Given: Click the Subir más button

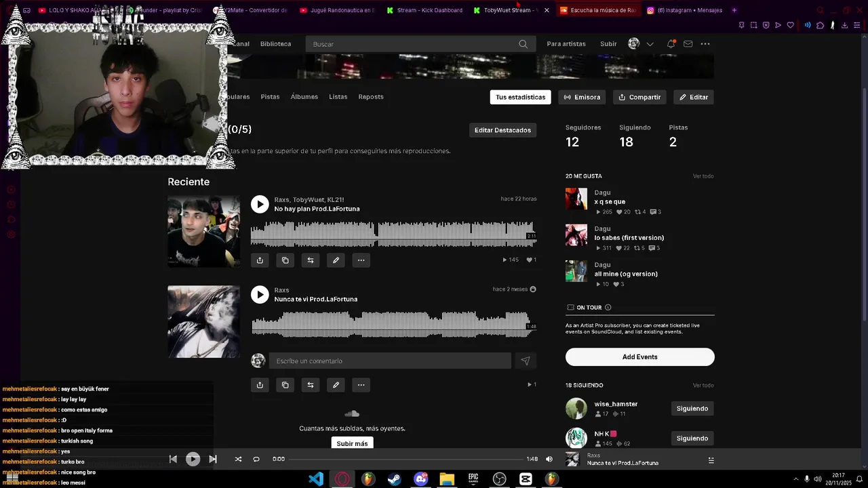Looking at the screenshot, I should point(352,443).
